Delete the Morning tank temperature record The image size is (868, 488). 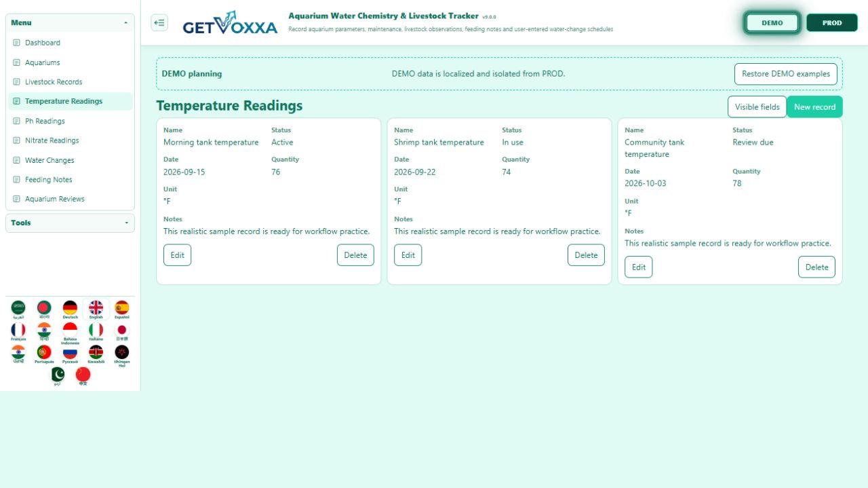[x=355, y=255]
